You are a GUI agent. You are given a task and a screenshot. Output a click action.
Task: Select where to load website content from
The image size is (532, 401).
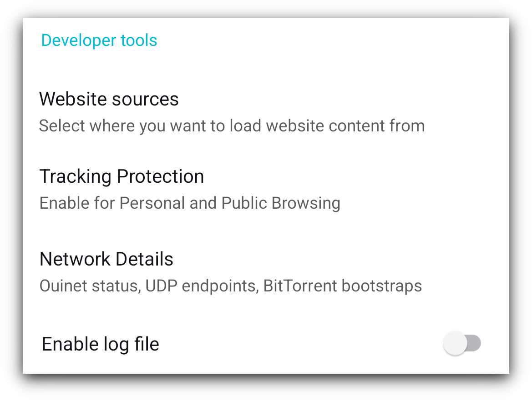pyautogui.click(x=232, y=125)
